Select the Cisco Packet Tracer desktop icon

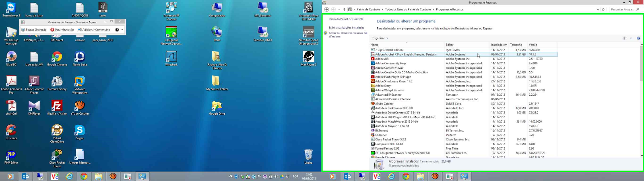click(57, 158)
